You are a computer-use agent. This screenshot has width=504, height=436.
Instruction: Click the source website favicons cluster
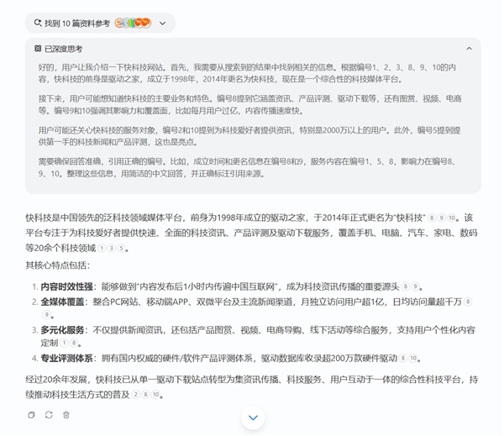tap(132, 23)
